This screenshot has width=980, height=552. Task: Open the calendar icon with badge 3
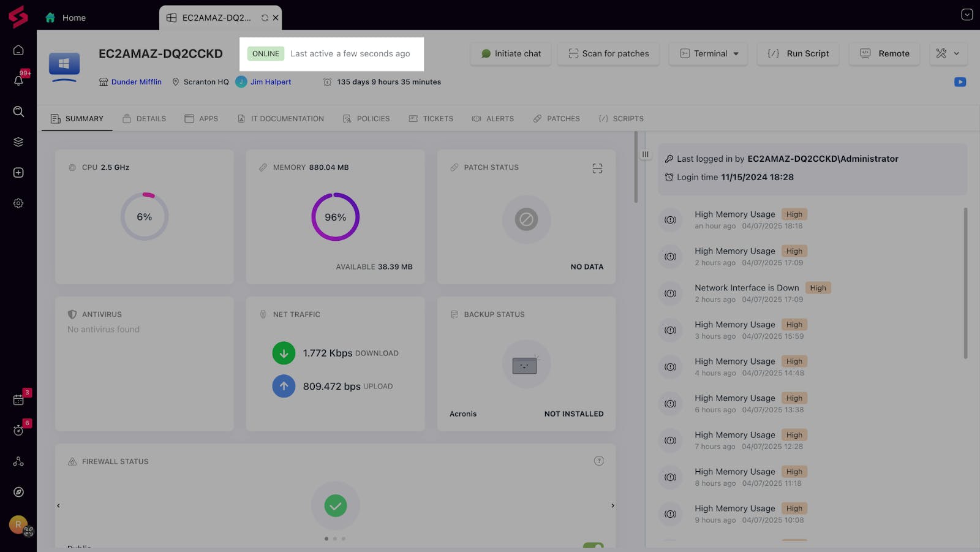coord(18,400)
